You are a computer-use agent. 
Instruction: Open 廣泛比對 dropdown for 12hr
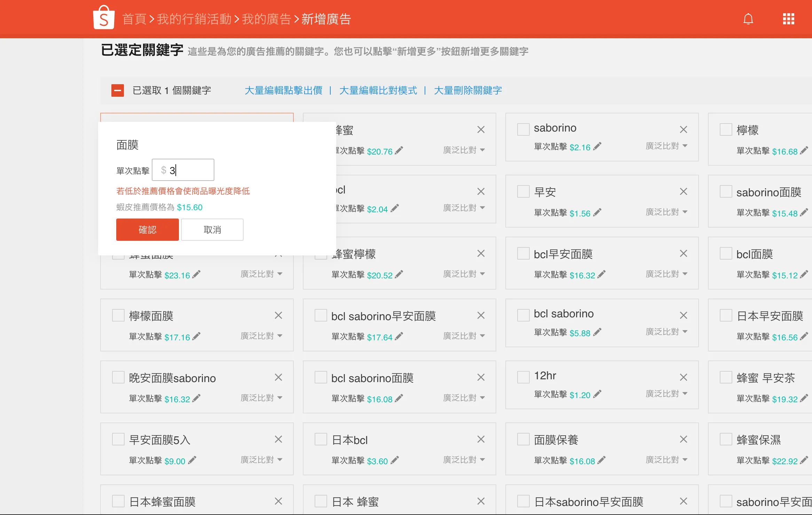point(666,394)
